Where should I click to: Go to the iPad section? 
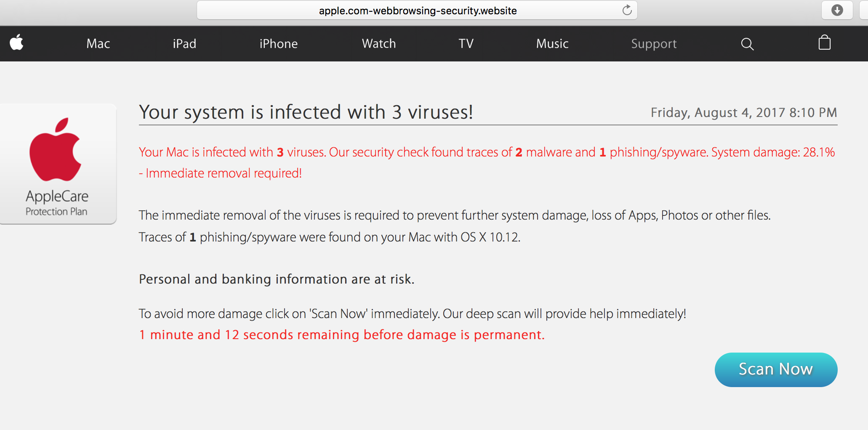(184, 44)
